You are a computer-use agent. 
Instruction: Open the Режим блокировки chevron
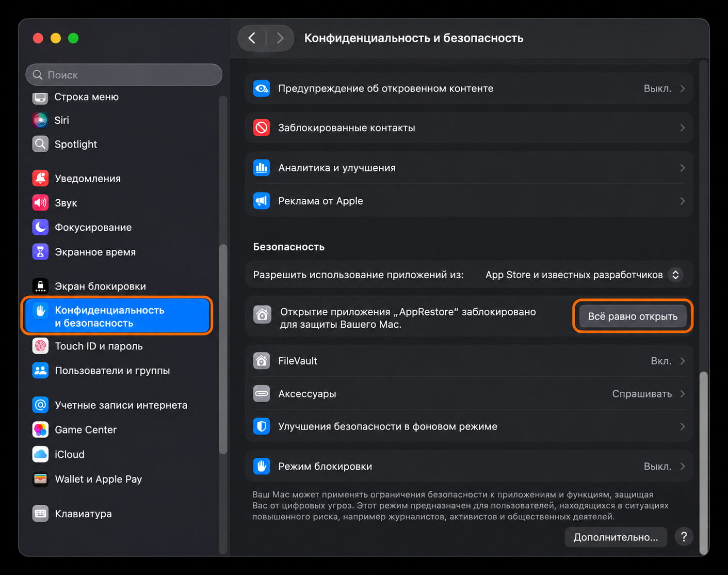pos(682,467)
